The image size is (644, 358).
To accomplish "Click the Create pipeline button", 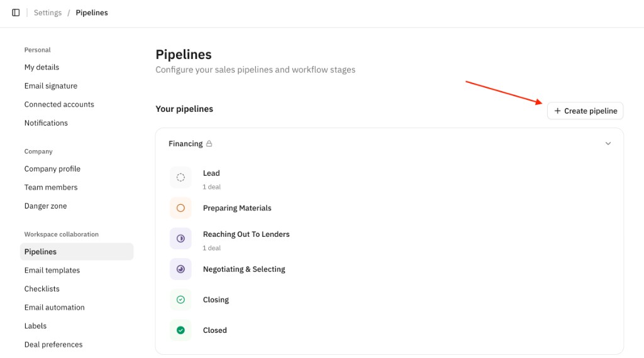I will click(586, 111).
